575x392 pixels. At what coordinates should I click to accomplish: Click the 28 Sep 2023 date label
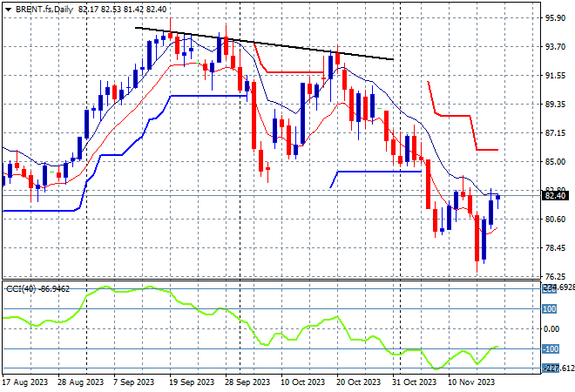tap(247, 382)
